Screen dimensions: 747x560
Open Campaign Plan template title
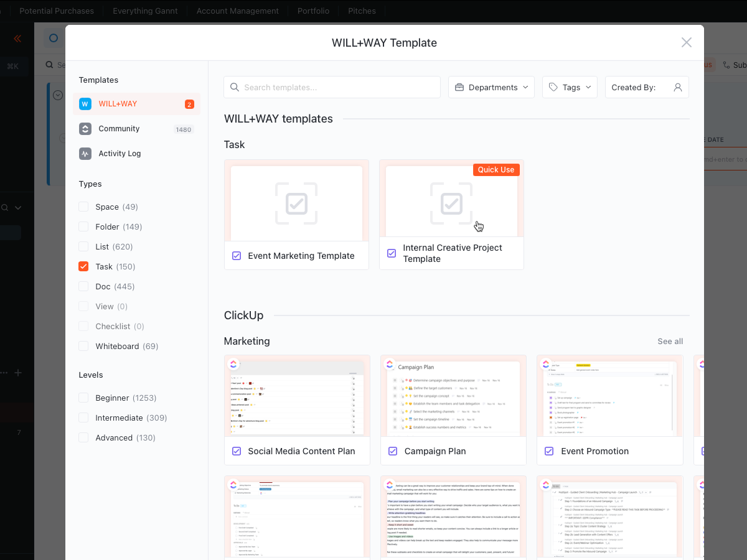click(435, 451)
